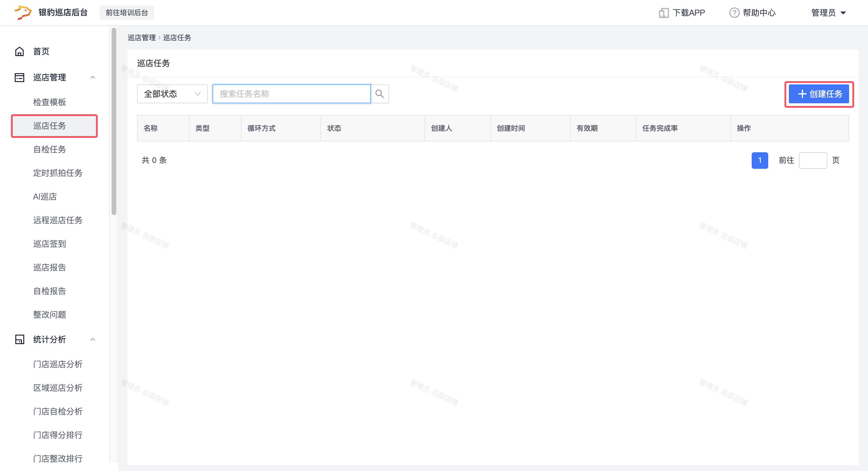The image size is (868, 471).
Task: Open the 管理员 account dropdown
Action: coord(828,13)
